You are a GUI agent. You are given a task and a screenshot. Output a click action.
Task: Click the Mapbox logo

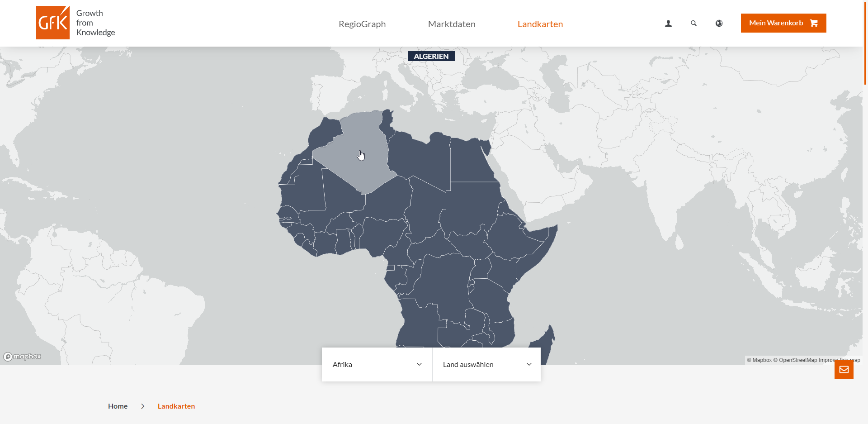(23, 357)
